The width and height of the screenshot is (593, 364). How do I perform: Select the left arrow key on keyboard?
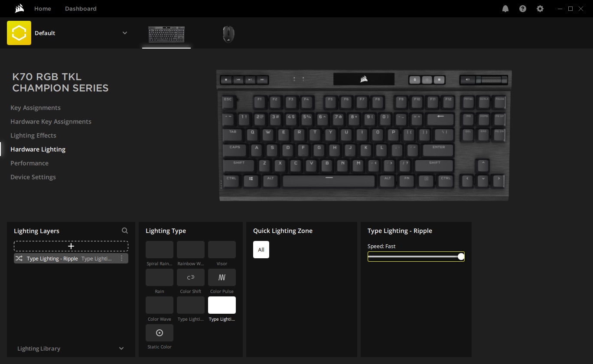467,181
